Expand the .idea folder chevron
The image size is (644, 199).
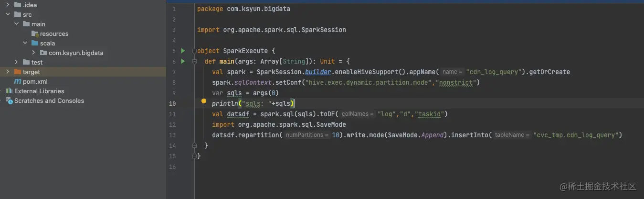(8, 5)
